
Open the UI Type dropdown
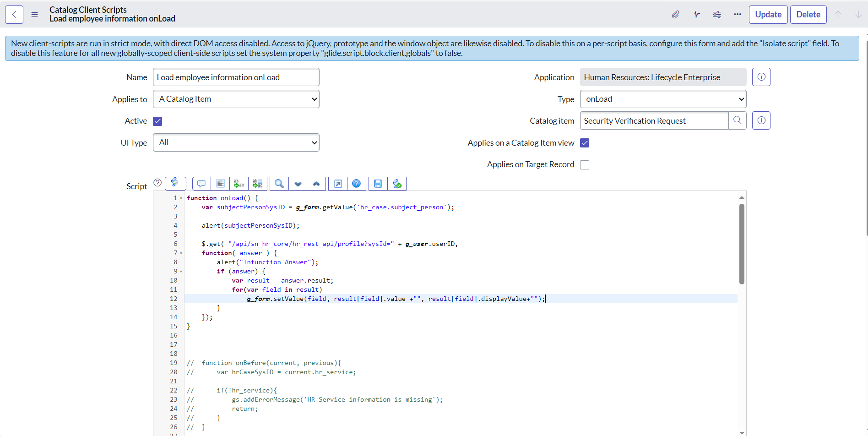pos(236,142)
